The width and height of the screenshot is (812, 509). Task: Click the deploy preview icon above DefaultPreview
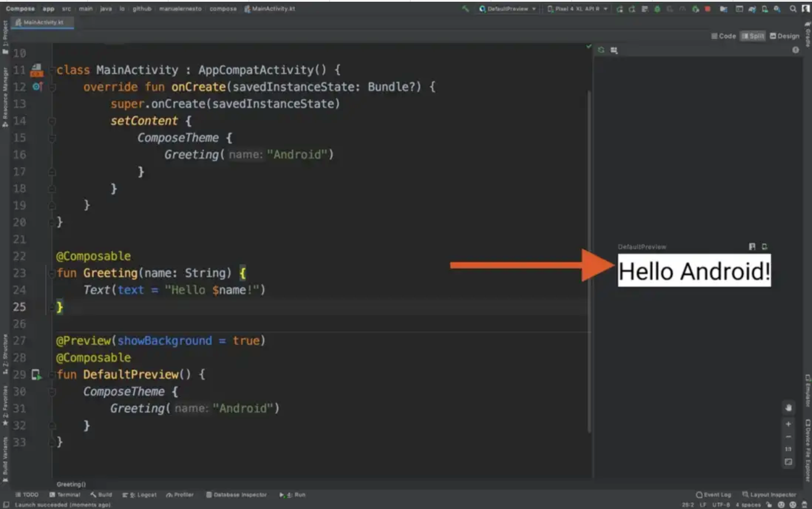(x=765, y=247)
